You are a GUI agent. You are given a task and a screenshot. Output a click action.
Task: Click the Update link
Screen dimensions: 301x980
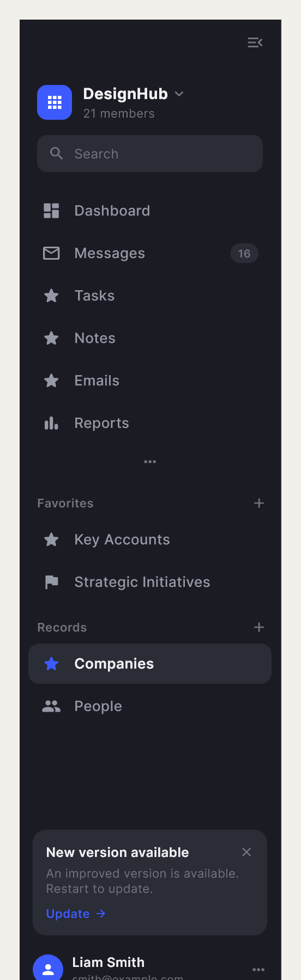tap(68, 914)
